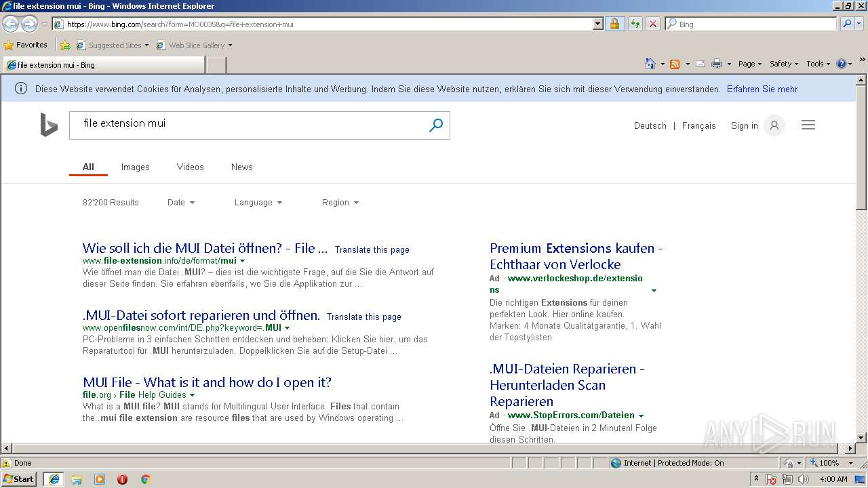Image resolution: width=868 pixels, height=488 pixels.
Task: Expand the arrow after file-extension.info URL
Action: coord(243,261)
